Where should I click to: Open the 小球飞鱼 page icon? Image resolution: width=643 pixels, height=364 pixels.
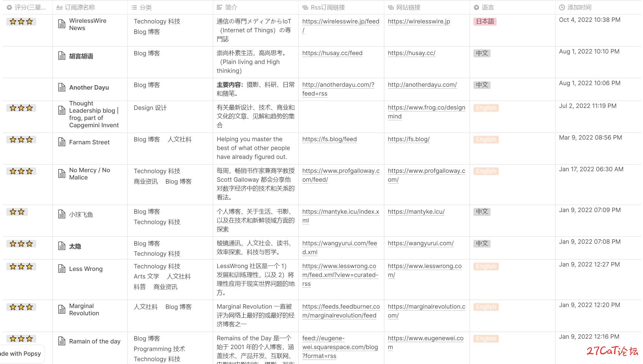(x=62, y=214)
